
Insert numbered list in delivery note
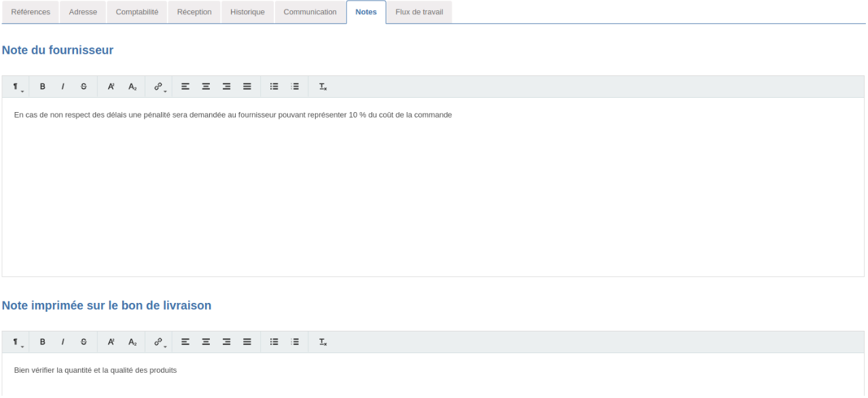(295, 342)
